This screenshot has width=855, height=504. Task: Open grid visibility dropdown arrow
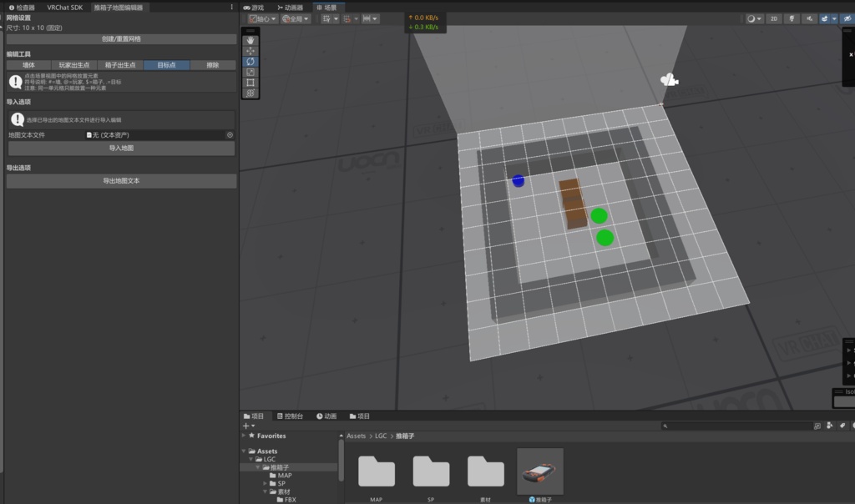click(336, 18)
